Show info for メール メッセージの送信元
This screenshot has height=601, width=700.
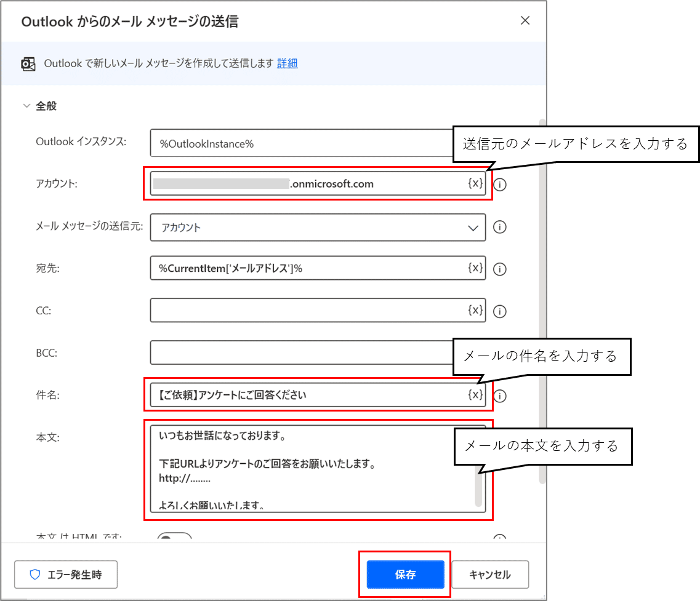[x=499, y=227]
